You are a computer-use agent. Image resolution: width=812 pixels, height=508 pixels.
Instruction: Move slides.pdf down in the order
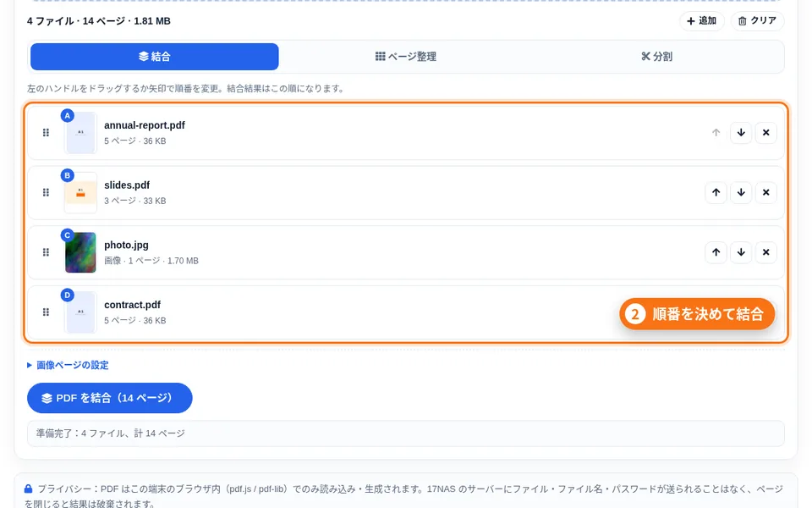point(741,192)
